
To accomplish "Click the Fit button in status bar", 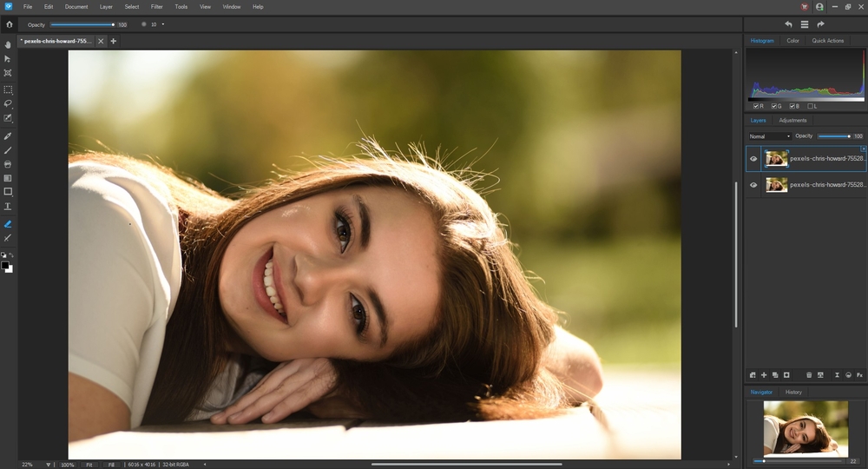I will click(89, 465).
